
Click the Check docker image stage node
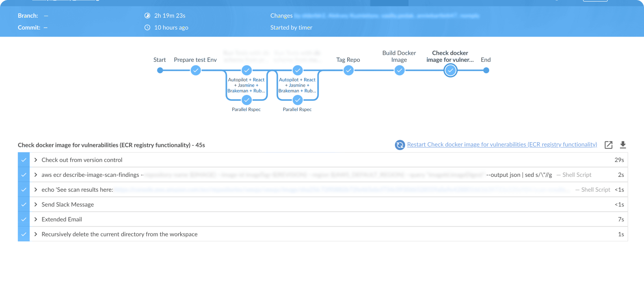[x=450, y=71]
